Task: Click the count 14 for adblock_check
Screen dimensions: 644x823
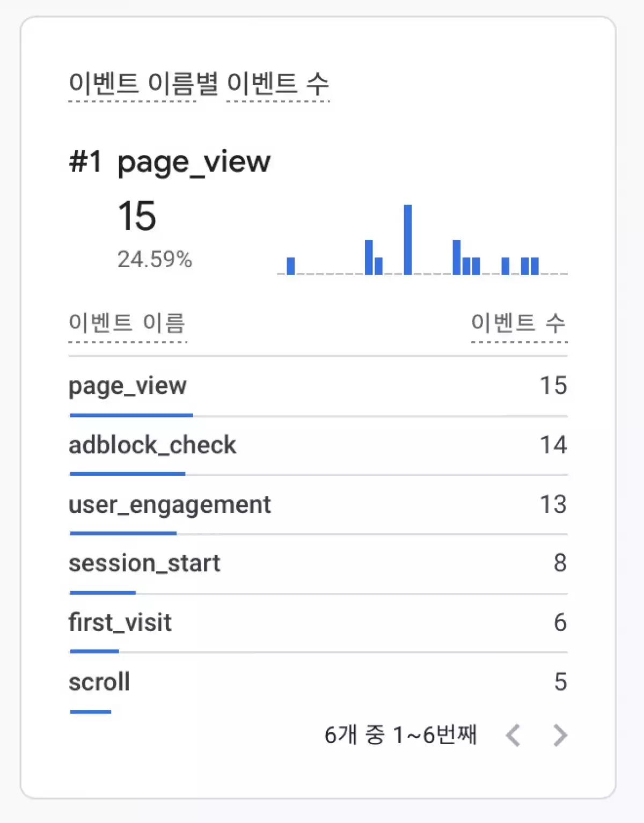Action: tap(553, 445)
